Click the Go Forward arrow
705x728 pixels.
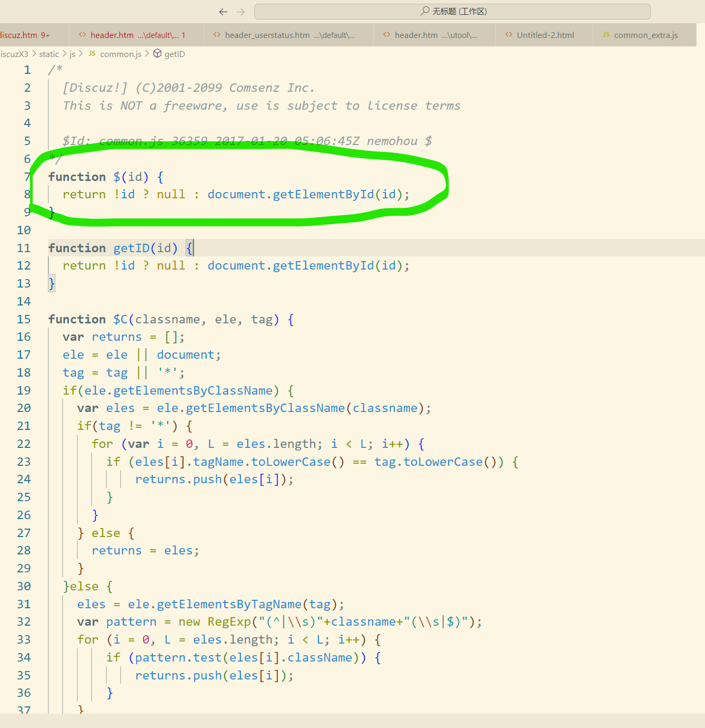point(241,12)
